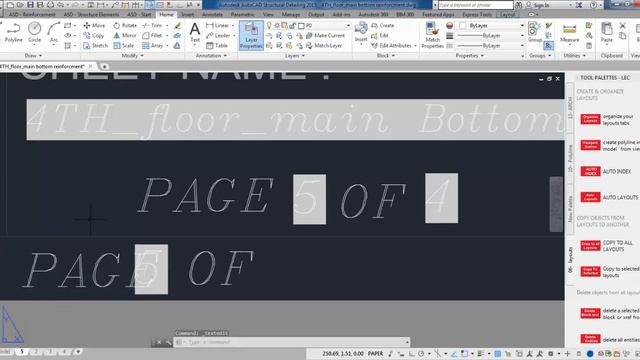The height and width of the screenshot is (360, 640).
Task: Activate the Move command
Action: 94,25
